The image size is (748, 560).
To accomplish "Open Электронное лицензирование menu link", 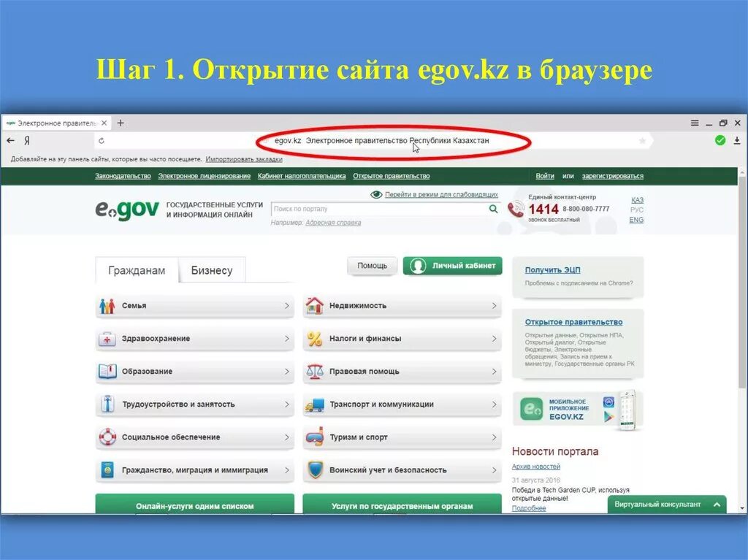I will point(205,176).
